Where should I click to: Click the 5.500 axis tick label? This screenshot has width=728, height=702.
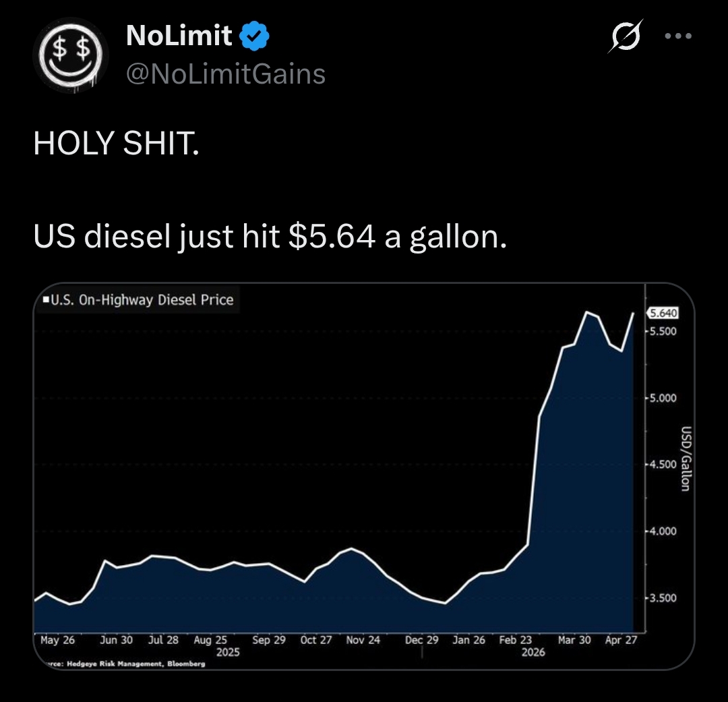663,331
